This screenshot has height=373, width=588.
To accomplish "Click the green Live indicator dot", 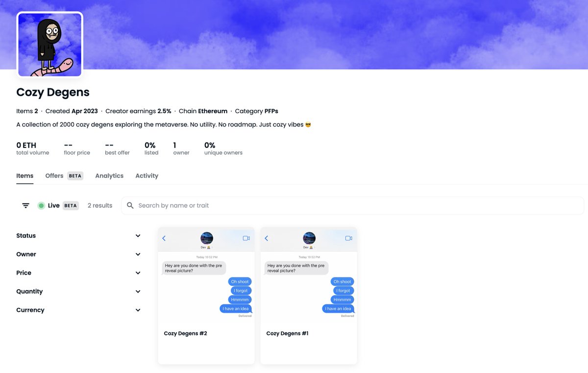I will pos(41,206).
